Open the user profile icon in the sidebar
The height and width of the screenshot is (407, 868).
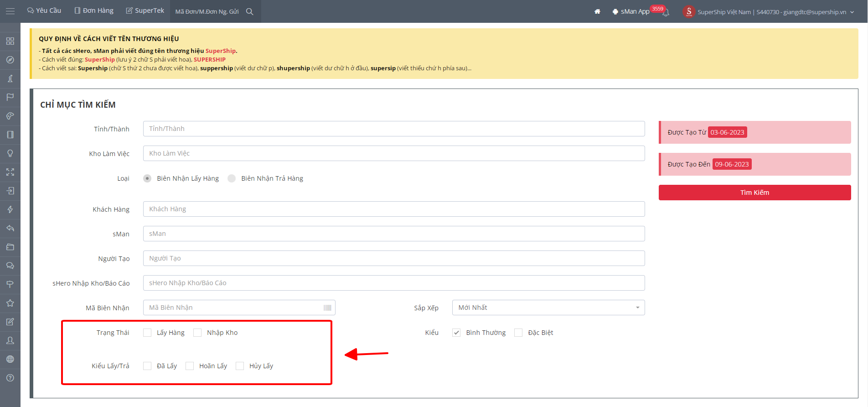coord(10,340)
